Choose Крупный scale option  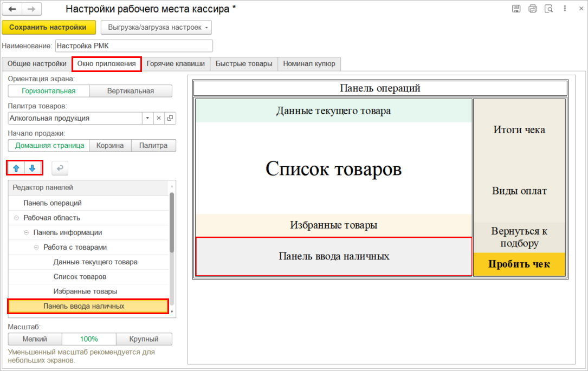point(144,339)
